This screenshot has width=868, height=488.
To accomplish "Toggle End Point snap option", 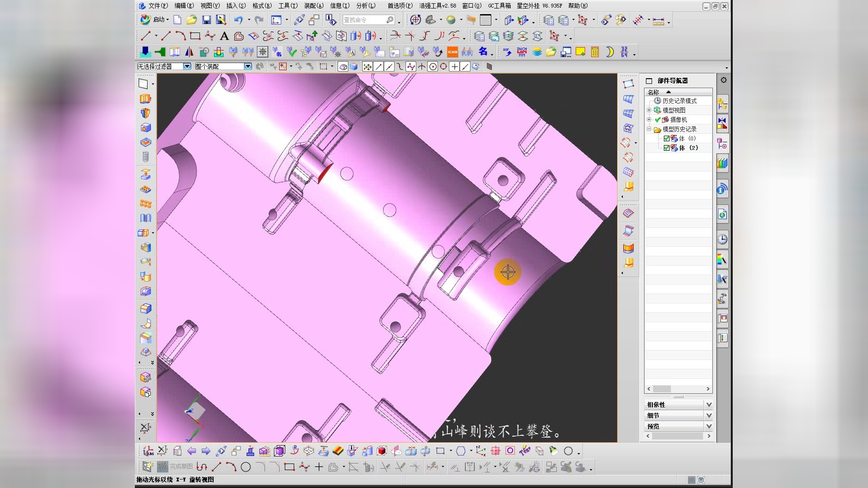I will (379, 66).
